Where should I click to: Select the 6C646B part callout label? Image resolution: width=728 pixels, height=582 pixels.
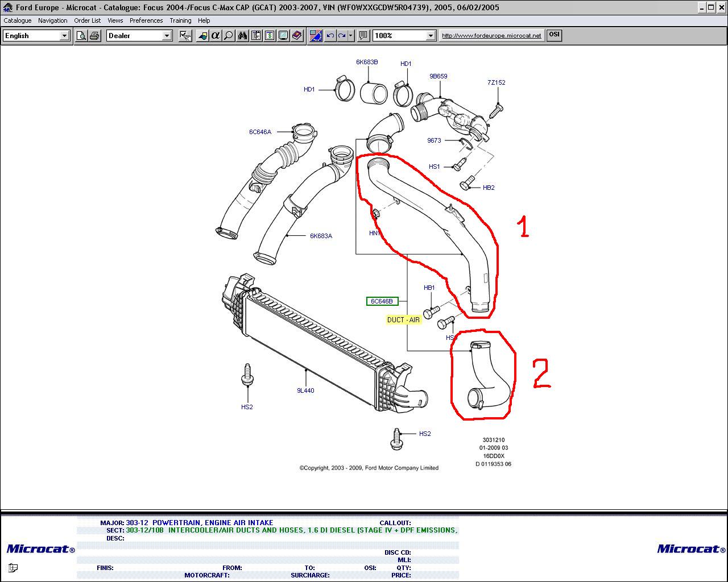coord(382,301)
